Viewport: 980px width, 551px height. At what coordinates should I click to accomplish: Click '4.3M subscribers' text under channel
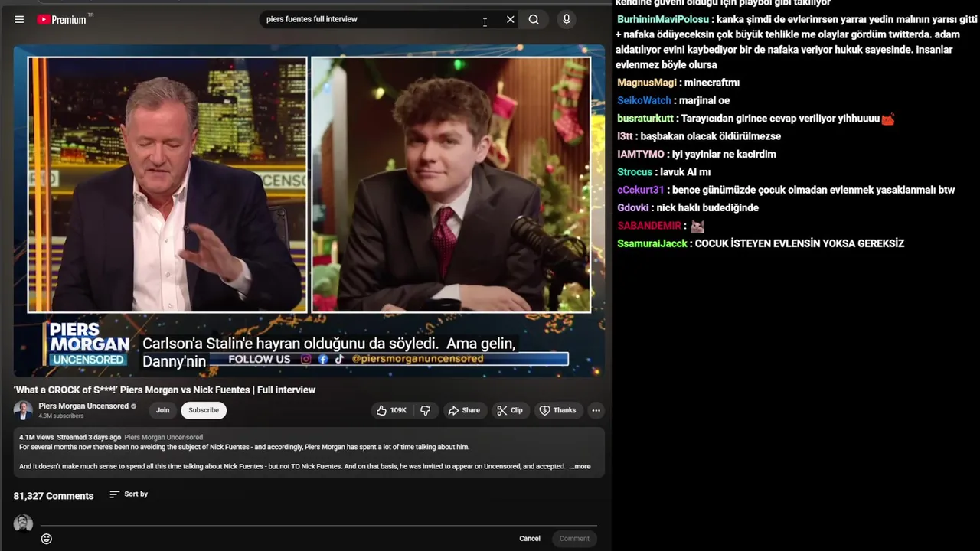[x=61, y=416]
